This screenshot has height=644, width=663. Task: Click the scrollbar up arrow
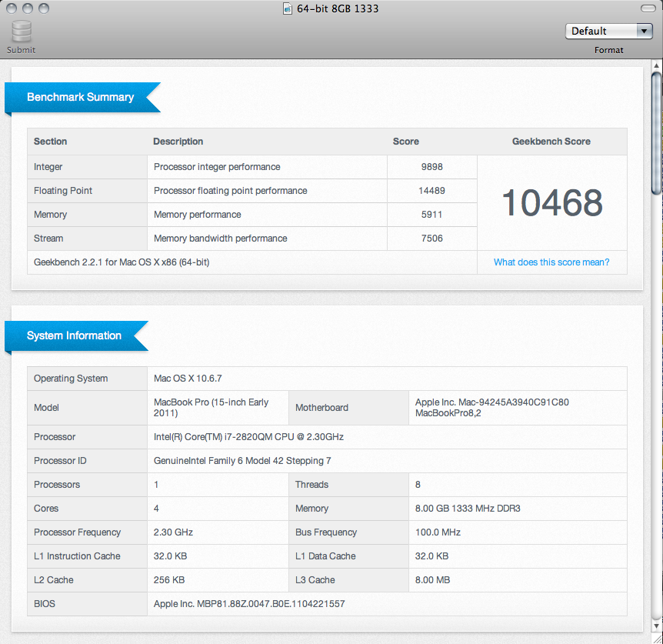pos(656,65)
